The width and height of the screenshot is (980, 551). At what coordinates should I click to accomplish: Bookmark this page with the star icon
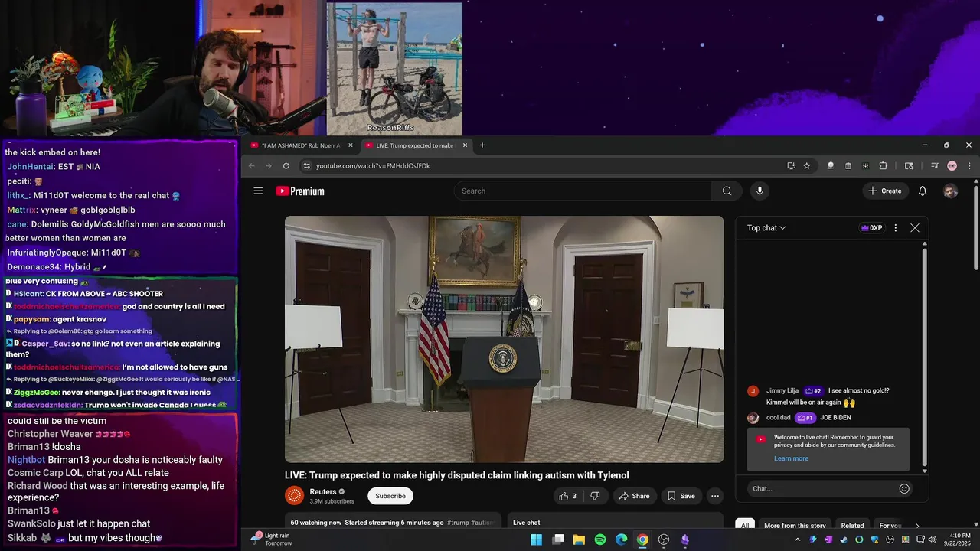click(x=806, y=166)
